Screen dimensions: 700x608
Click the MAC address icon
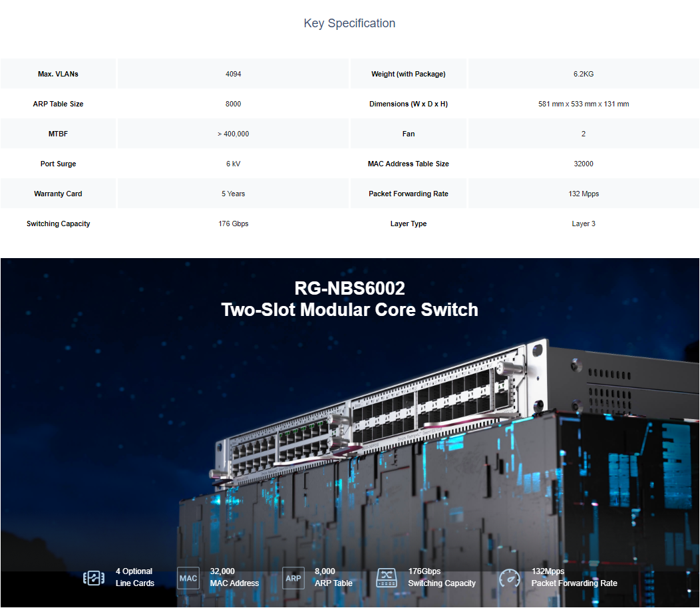(x=188, y=577)
